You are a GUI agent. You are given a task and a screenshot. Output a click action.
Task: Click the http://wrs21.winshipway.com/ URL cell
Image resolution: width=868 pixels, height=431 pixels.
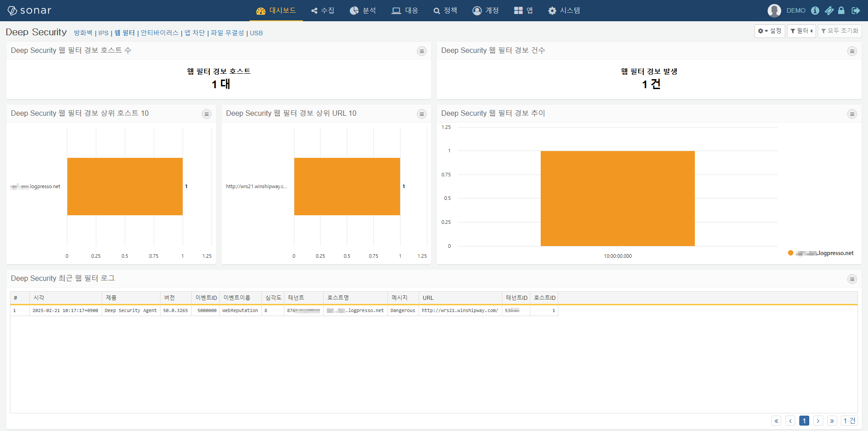tap(460, 311)
